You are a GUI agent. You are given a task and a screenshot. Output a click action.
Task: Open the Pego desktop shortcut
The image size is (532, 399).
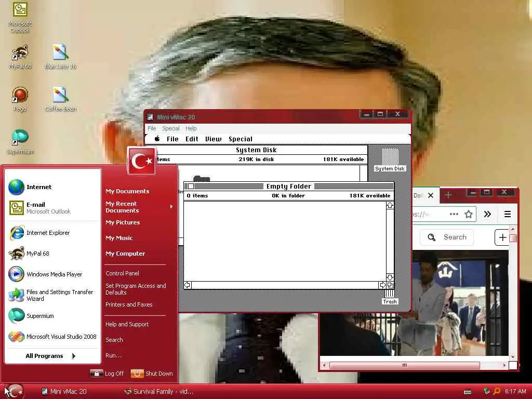[x=20, y=99]
